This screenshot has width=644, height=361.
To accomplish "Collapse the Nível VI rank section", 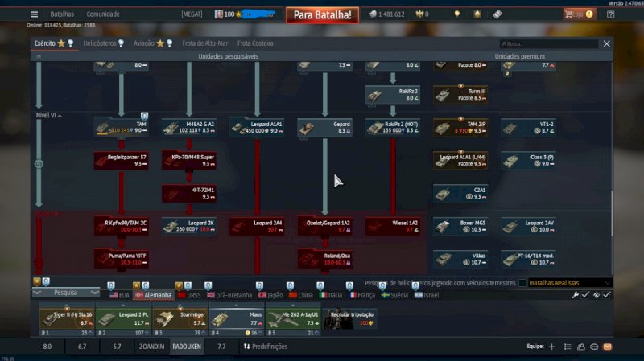I will [x=60, y=116].
